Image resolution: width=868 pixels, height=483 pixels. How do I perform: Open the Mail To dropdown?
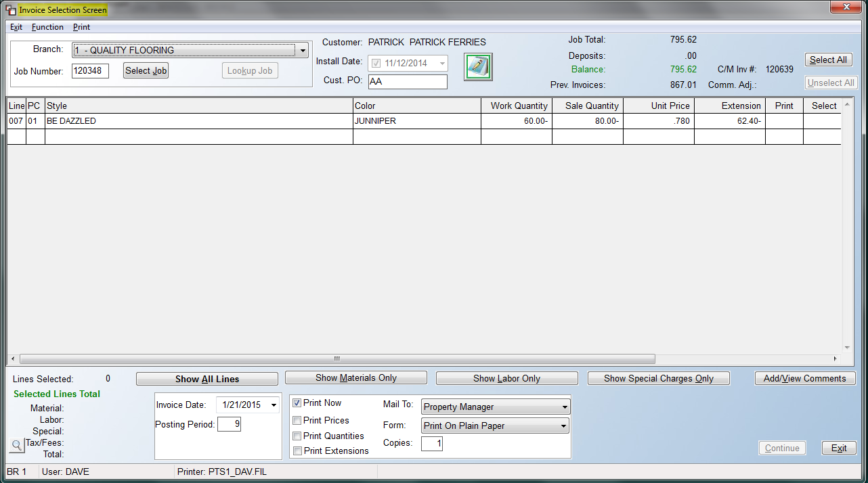click(563, 406)
